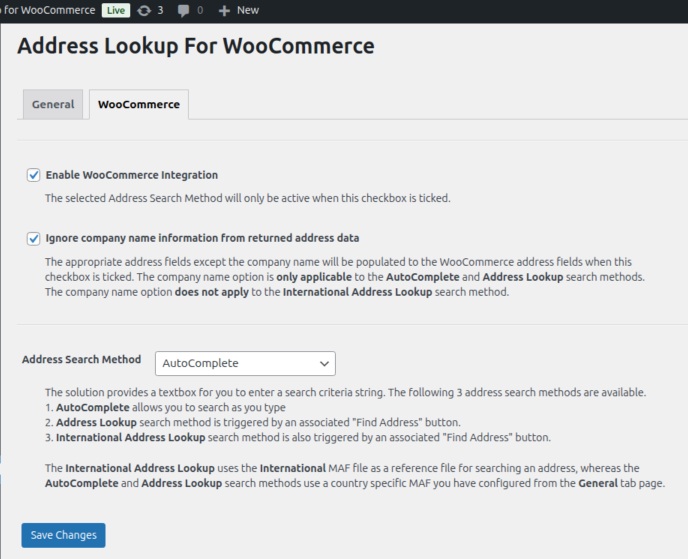Switch to the General tab
This screenshot has height=559, width=688.
click(x=53, y=104)
